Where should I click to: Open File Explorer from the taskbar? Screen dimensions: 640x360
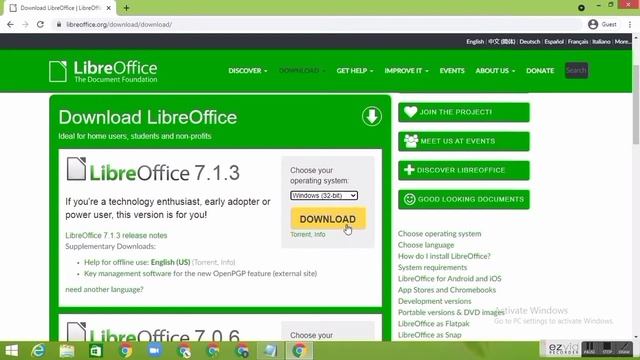click(x=67, y=351)
